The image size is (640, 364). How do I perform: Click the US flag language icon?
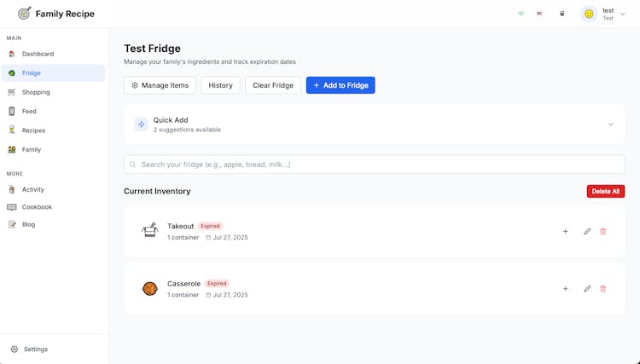(539, 14)
